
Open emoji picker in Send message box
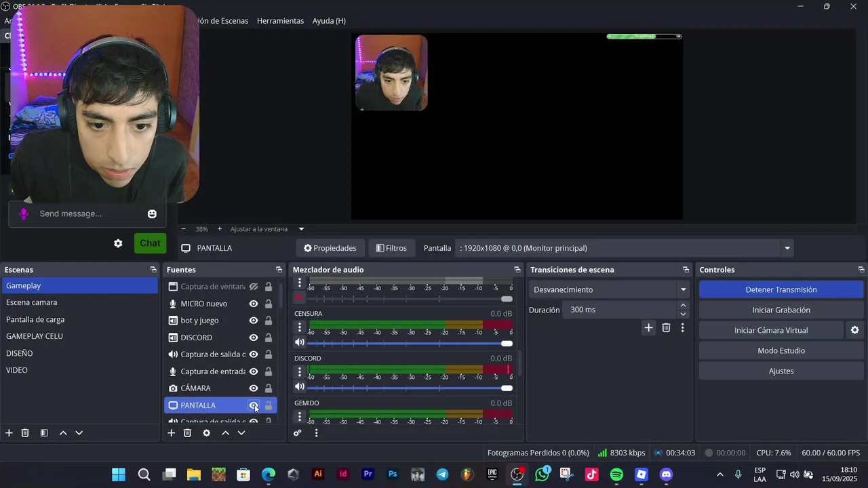(152, 213)
